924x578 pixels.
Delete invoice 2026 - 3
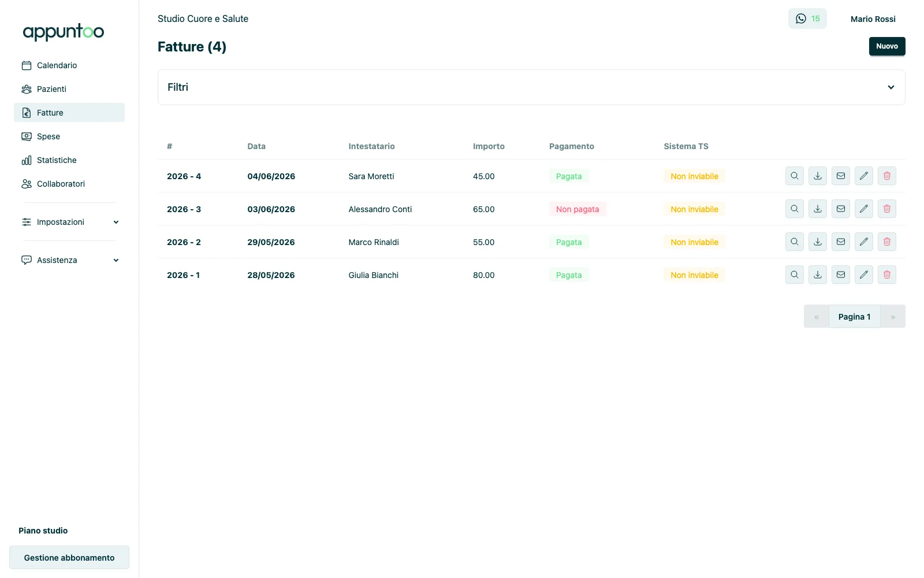click(887, 209)
